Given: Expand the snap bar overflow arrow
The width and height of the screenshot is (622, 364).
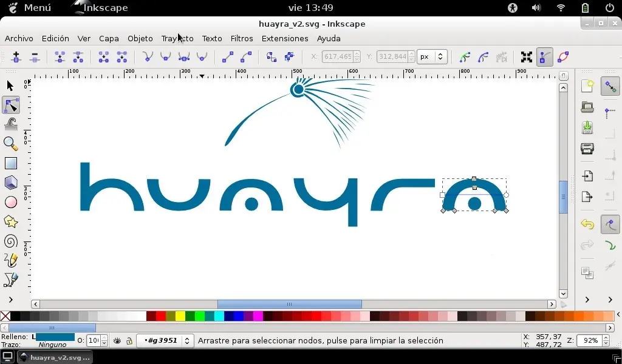Looking at the screenshot, I should [610, 300].
